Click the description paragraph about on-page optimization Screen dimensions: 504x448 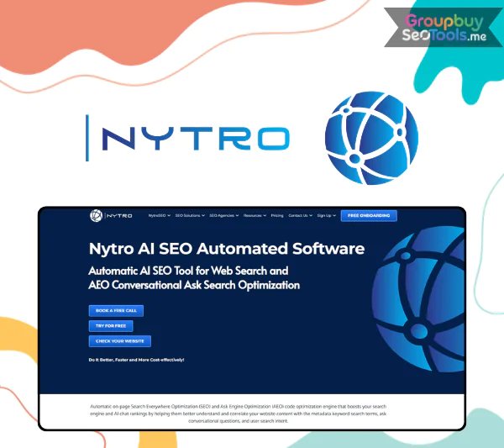(239, 414)
